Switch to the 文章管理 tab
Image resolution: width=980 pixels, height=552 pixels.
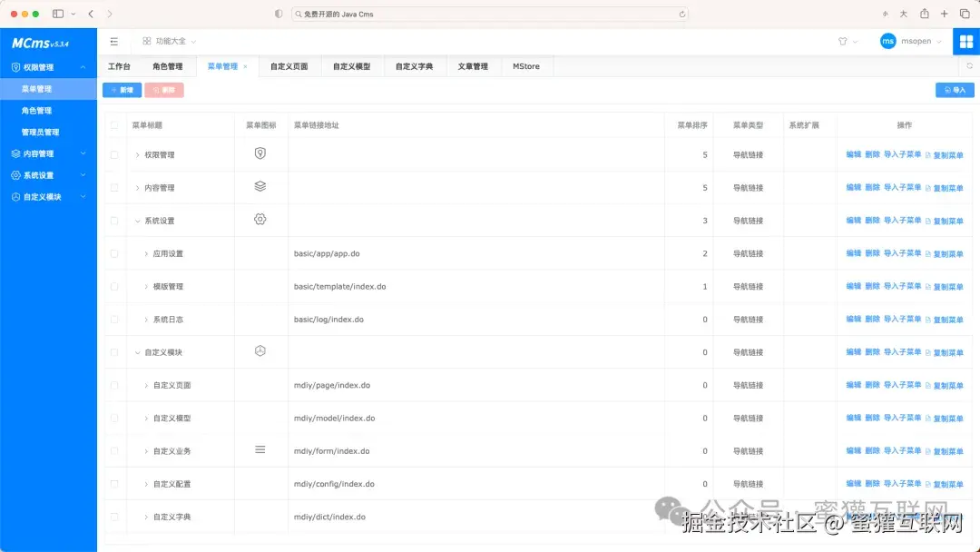pos(473,66)
